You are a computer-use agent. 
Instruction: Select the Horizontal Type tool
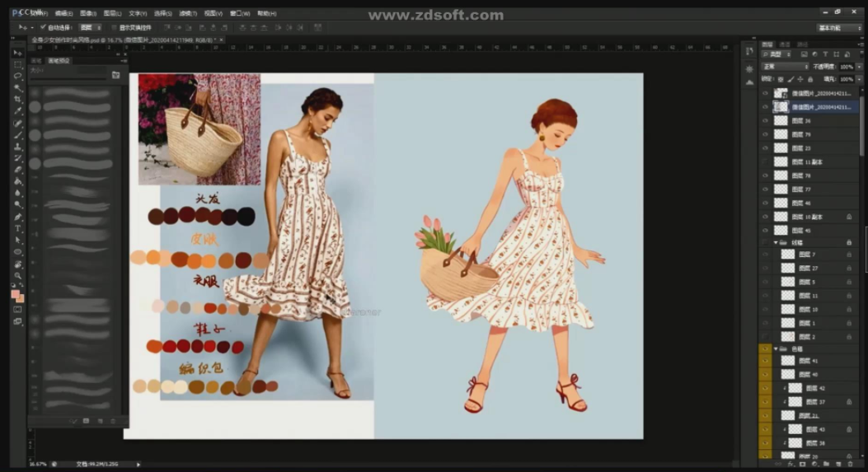18,228
